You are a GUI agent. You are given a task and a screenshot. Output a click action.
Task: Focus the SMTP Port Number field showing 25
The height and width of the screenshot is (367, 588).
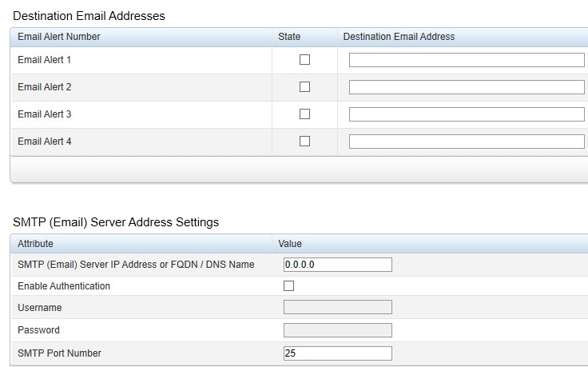tap(338, 353)
